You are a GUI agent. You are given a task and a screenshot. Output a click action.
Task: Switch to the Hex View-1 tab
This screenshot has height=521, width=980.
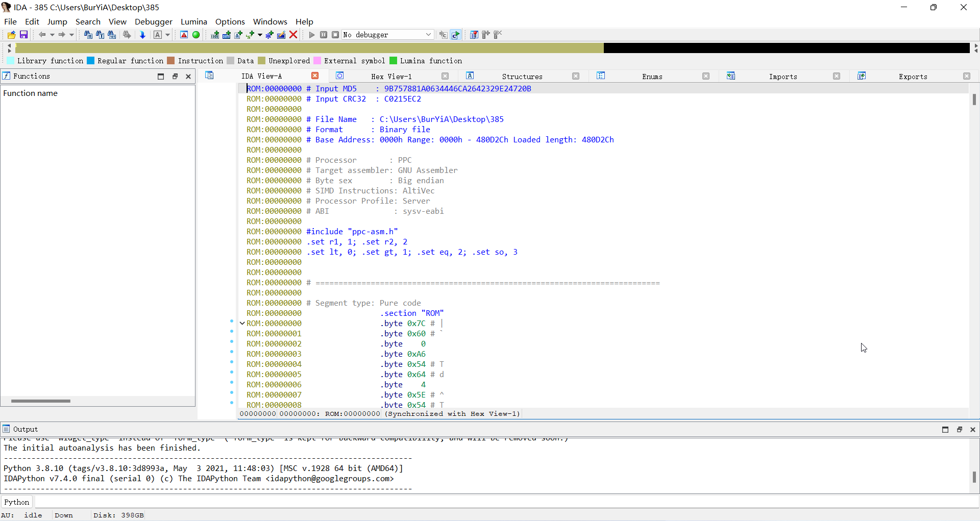click(391, 77)
